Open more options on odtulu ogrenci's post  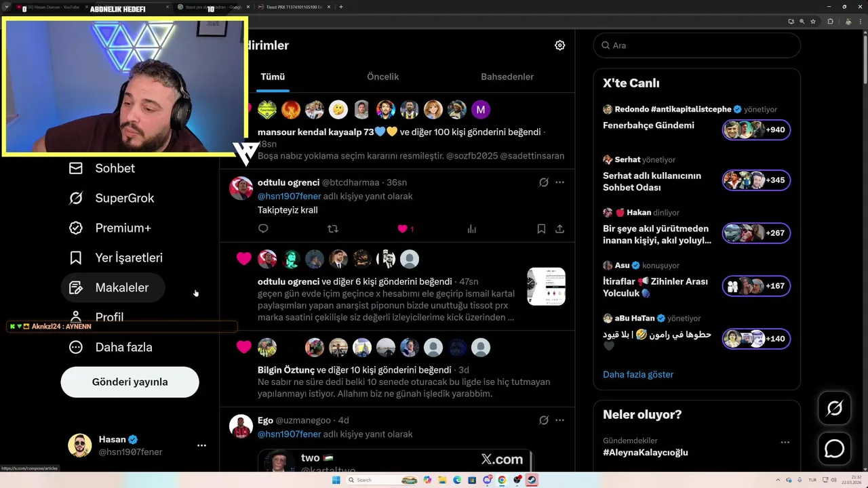(x=559, y=182)
